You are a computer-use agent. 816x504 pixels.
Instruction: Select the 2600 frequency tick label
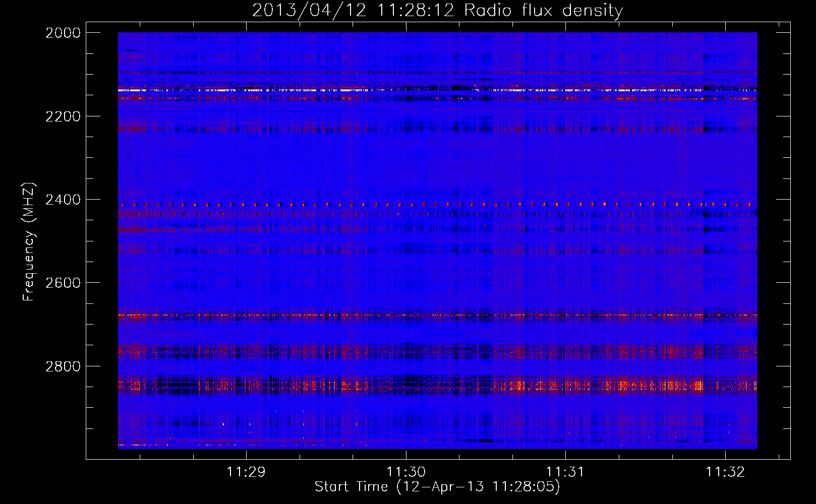coord(63,283)
